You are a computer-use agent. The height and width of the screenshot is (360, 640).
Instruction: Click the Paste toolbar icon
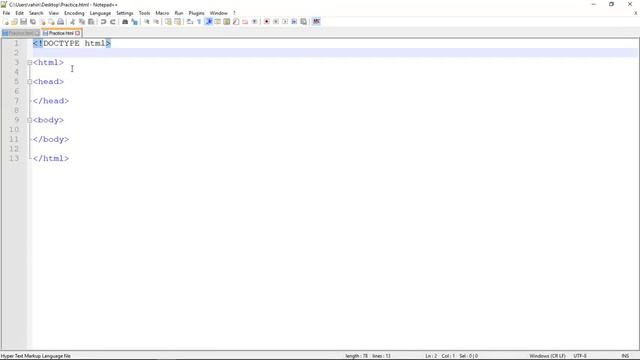(x=91, y=22)
